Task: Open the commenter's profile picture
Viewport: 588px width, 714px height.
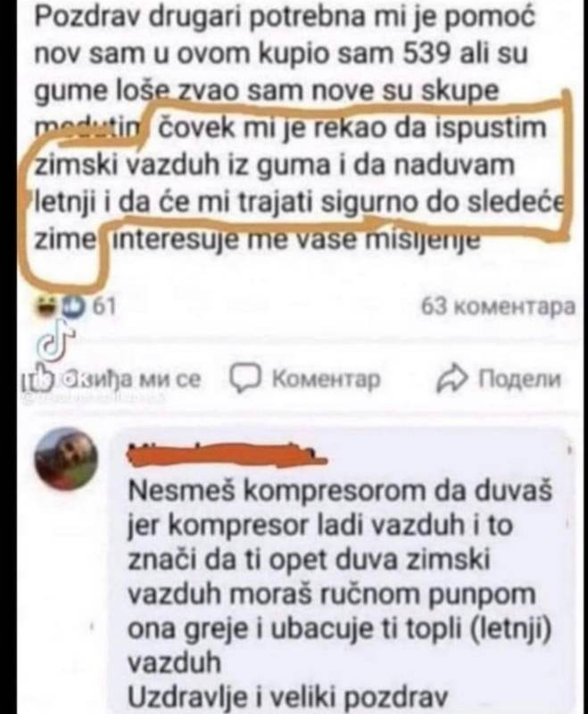Action: coord(66,459)
